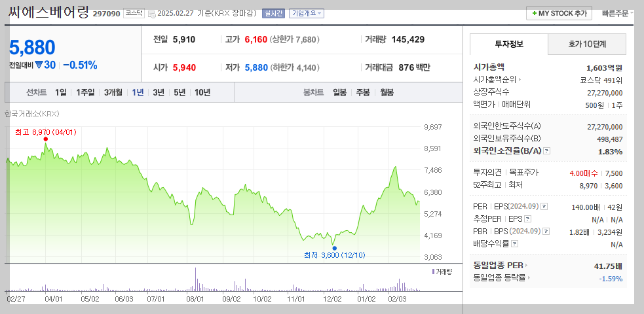
Task: Click the 하한가 4,140 text
Action: click(294, 67)
